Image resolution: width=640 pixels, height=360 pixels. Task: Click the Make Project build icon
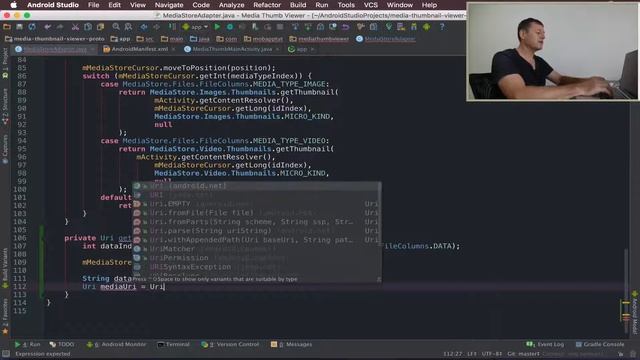[172, 27]
